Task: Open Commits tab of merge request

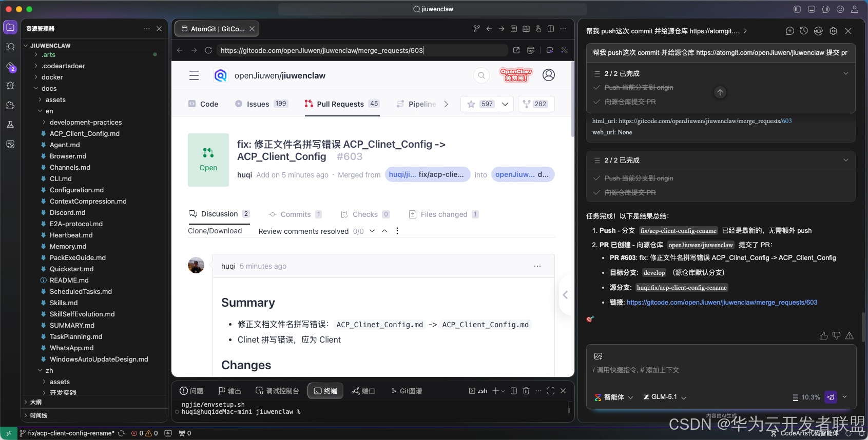Action: click(295, 214)
